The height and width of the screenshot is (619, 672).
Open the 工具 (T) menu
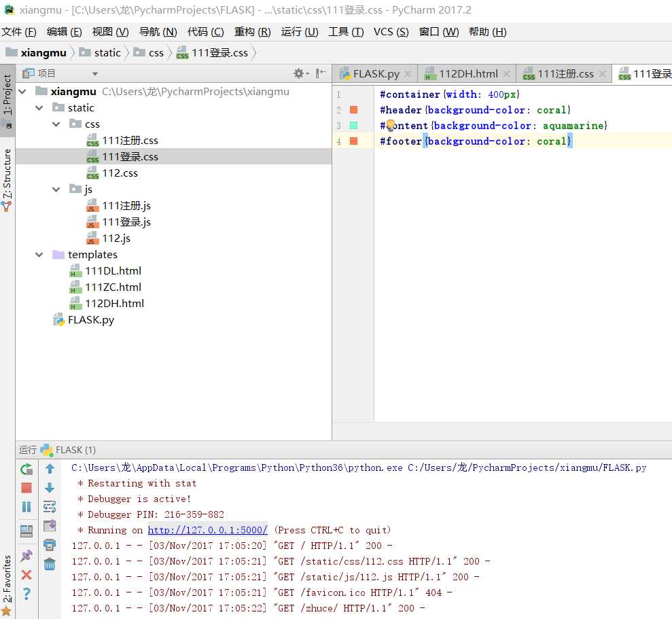[x=346, y=32]
